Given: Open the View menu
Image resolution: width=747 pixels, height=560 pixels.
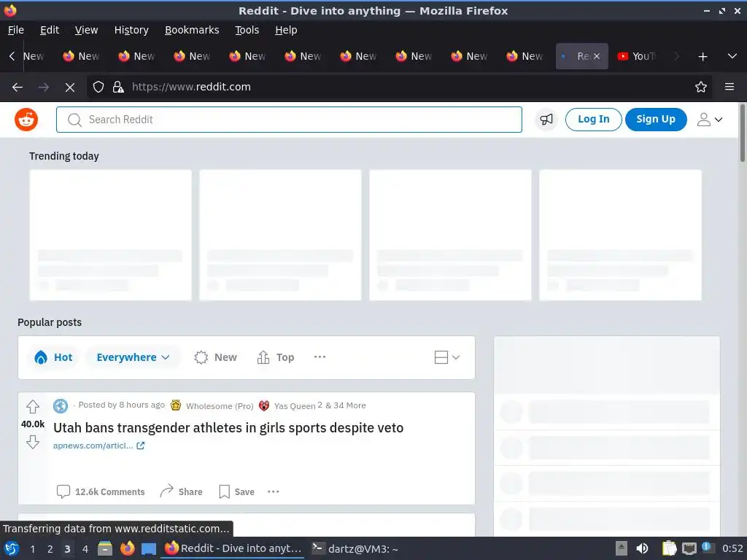Looking at the screenshot, I should pyautogui.click(x=86, y=30).
